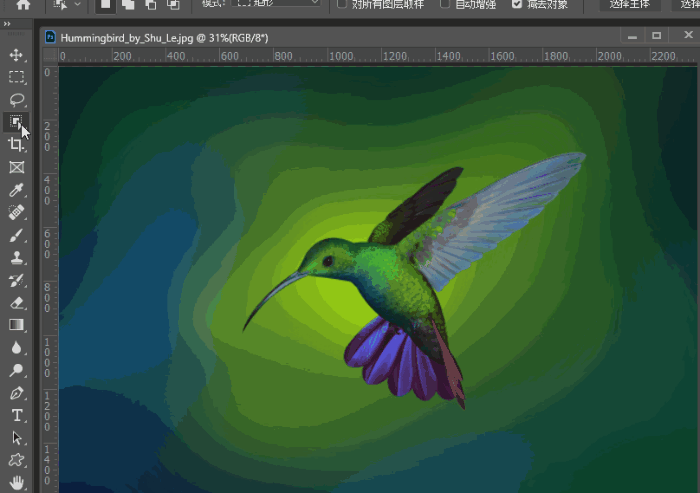Image resolution: width=700 pixels, height=493 pixels.
Task: Select the Horizontal Type tool
Action: click(x=16, y=415)
